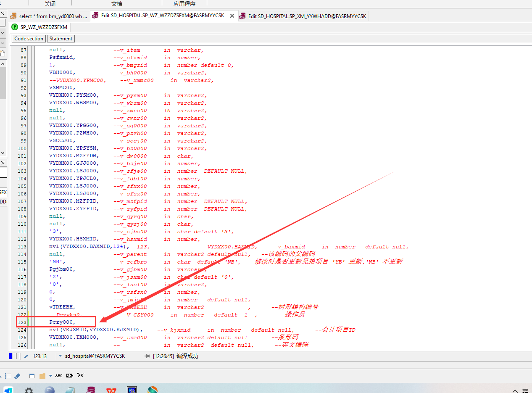The width and height of the screenshot is (532, 393).
Task: Click the window frame icon in bottom toolbar
Action: tap(32, 376)
